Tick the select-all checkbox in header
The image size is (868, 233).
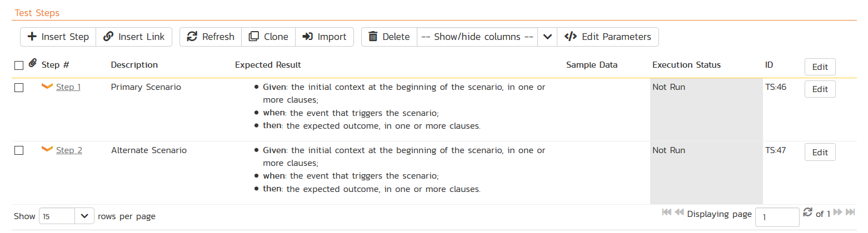point(19,65)
